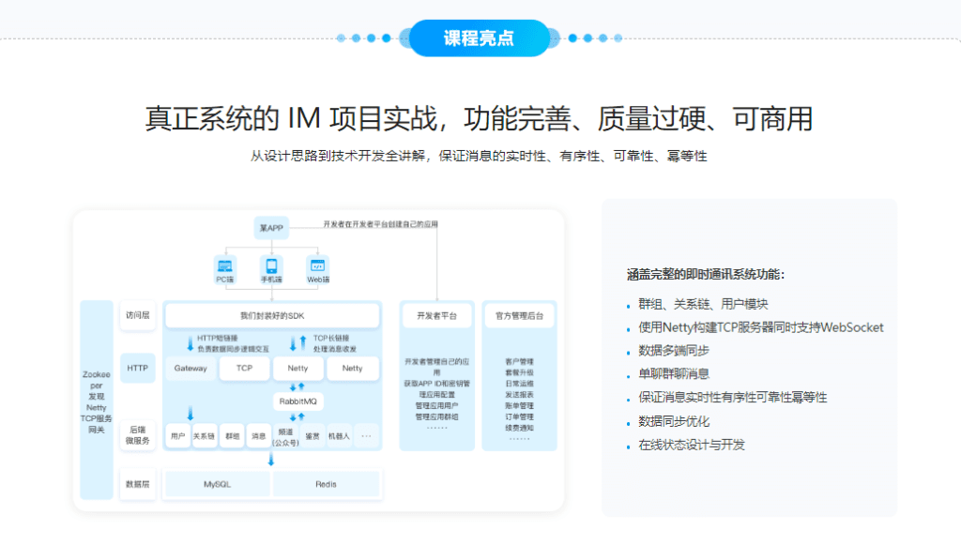The width and height of the screenshot is (961, 560).
Task: Click the 机器人 microservice node
Action: [x=339, y=436]
